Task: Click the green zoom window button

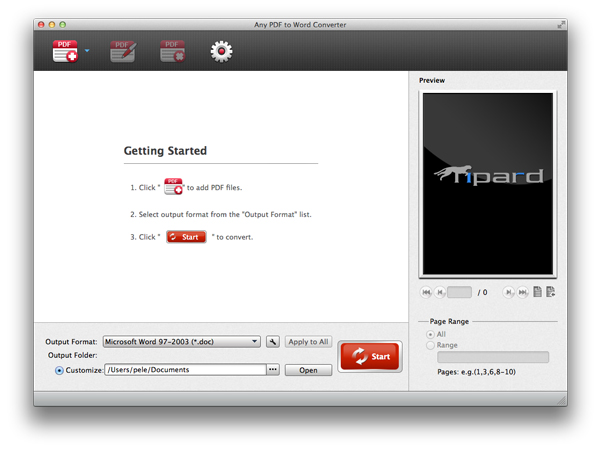Action: [63, 24]
